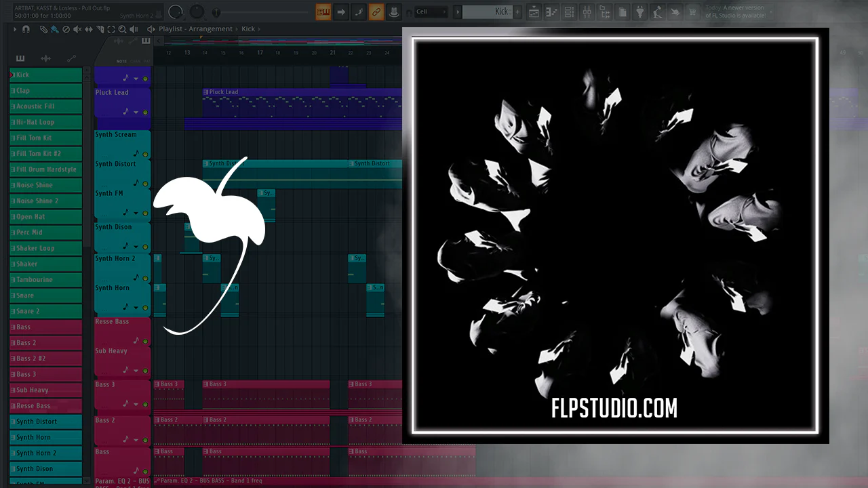Show automation clips in the picker panel
Screen dimensions: 868x488
pos(71,58)
